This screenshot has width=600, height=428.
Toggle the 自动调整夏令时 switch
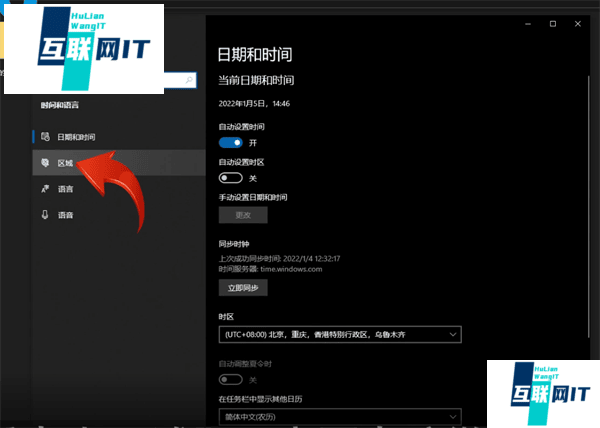pyautogui.click(x=230, y=380)
